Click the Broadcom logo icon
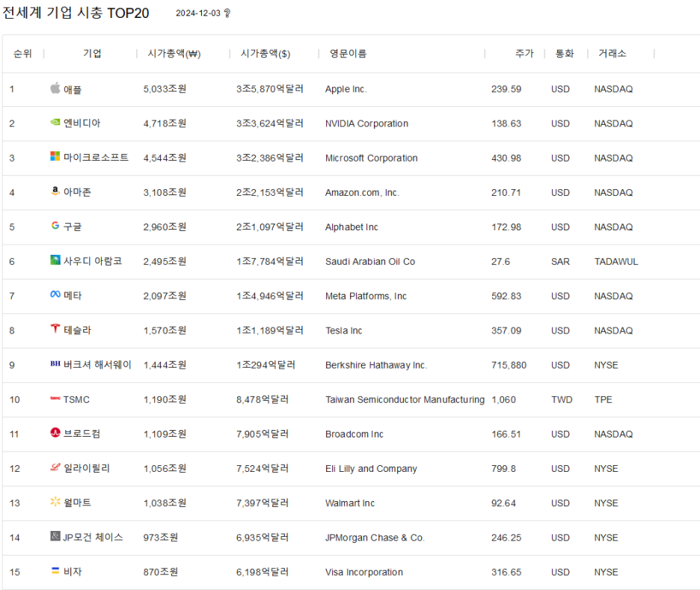The height and width of the screenshot is (590, 700). (x=55, y=432)
